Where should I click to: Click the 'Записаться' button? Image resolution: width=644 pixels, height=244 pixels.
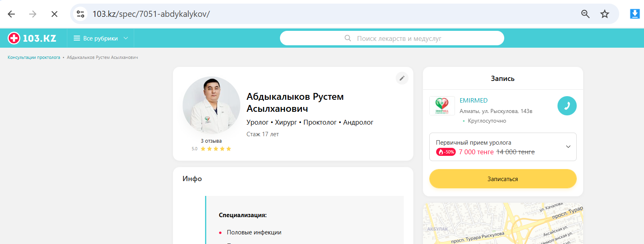[x=503, y=179]
